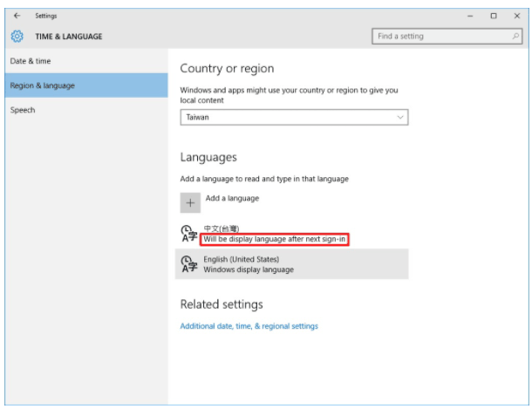Click the chevron on the country combo box
This screenshot has width=532, height=409.
click(400, 117)
